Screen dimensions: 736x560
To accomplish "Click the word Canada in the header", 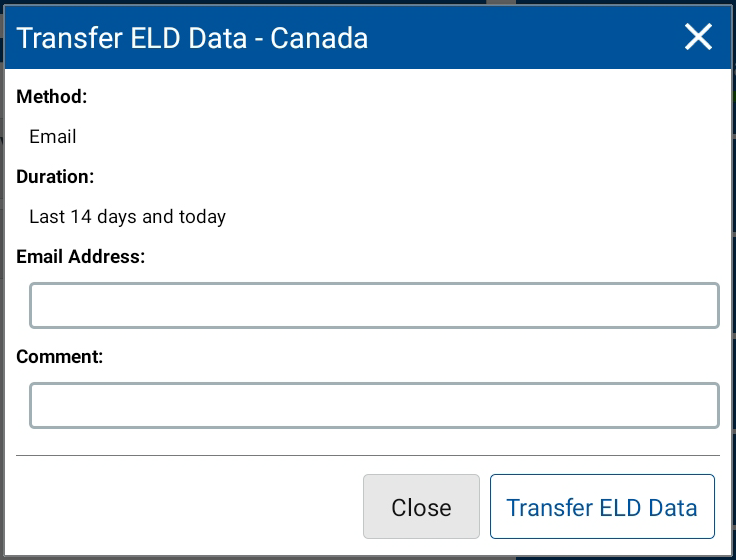I will [x=319, y=38].
